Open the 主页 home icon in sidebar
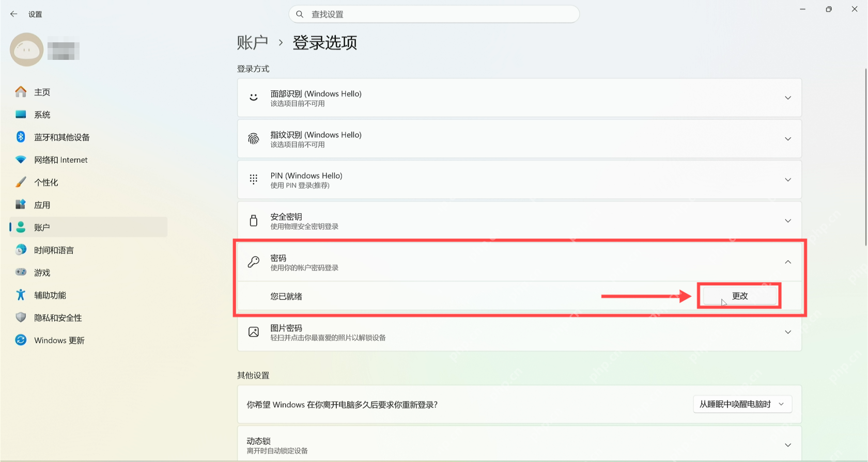Image resolution: width=868 pixels, height=462 pixels. 21,92
